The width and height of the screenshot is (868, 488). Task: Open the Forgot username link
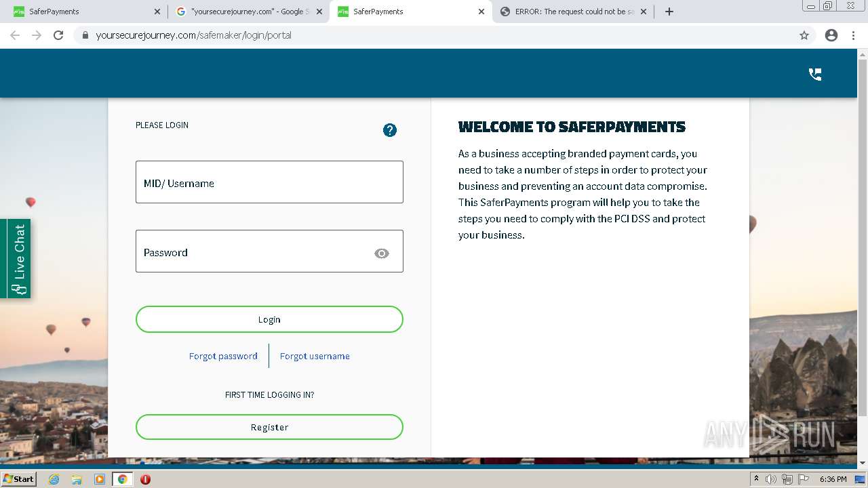315,356
